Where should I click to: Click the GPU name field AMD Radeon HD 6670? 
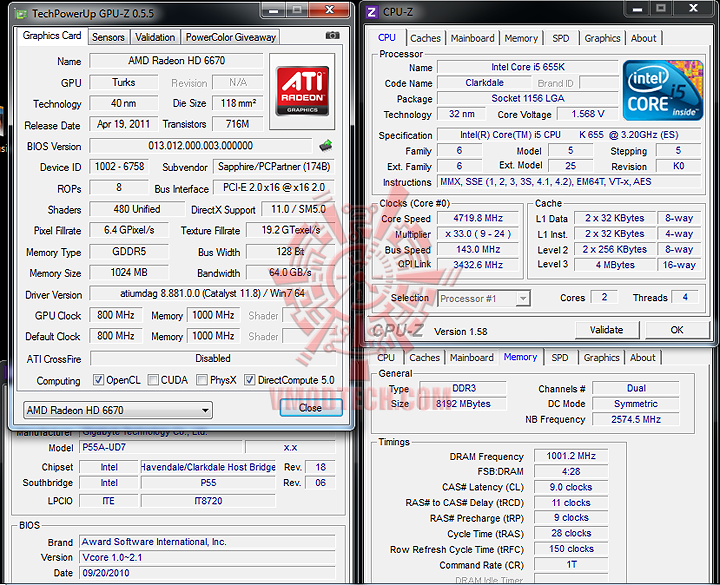[176, 61]
